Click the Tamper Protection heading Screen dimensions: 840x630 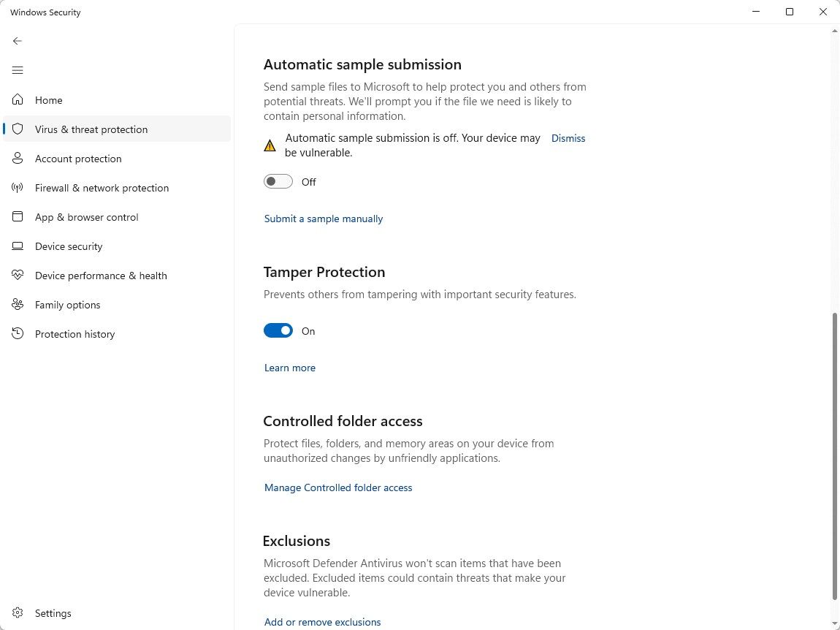point(324,272)
